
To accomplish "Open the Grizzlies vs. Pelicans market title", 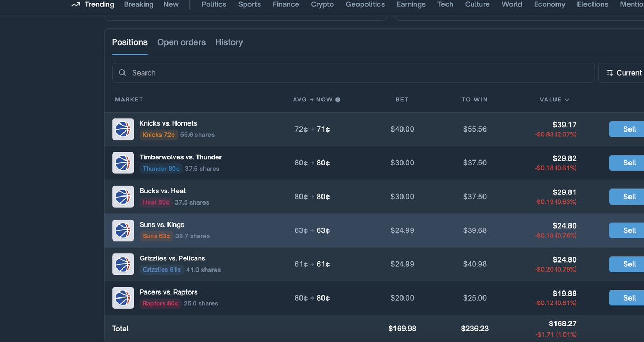I will point(172,258).
